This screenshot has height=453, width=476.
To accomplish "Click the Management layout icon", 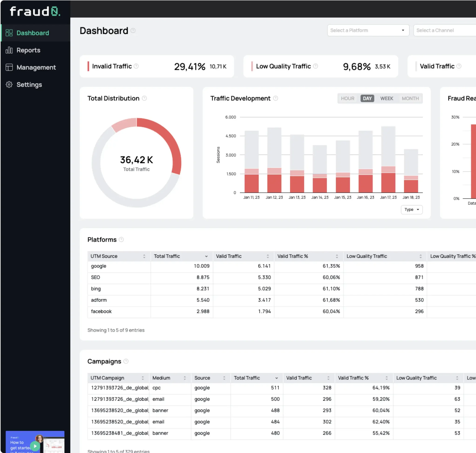I will [x=9, y=67].
